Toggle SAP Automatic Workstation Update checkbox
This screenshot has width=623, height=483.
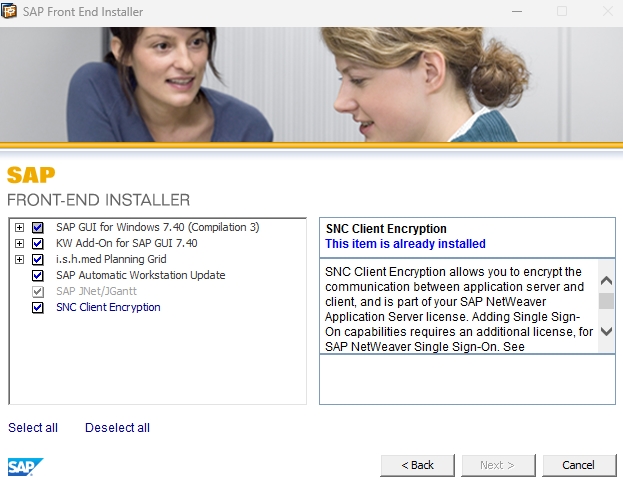38,275
